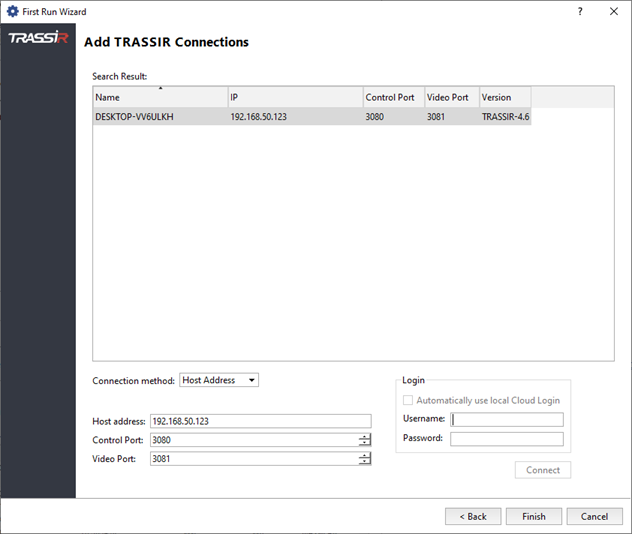Click the TRASSIR logo in sidebar
Image resolution: width=632 pixels, height=534 pixels.
(x=37, y=39)
